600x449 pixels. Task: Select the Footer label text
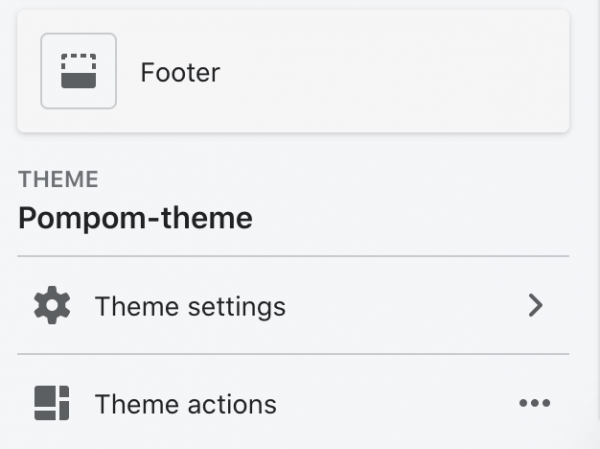tap(180, 72)
